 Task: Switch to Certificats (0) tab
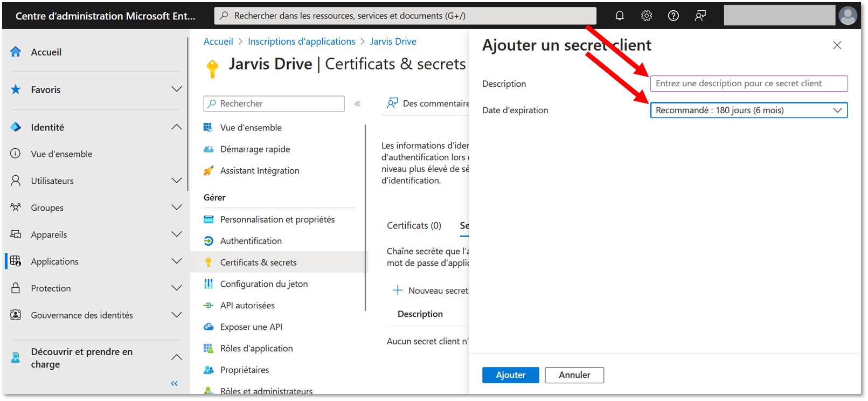click(414, 225)
